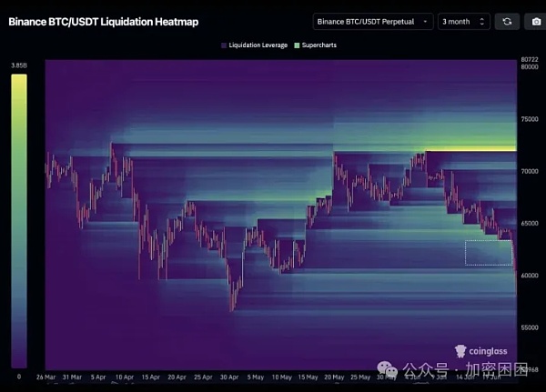Click the Binance BTC/USDT Liquidation Heatmap title
Image resolution: width=546 pixels, height=392 pixels.
tap(104, 22)
